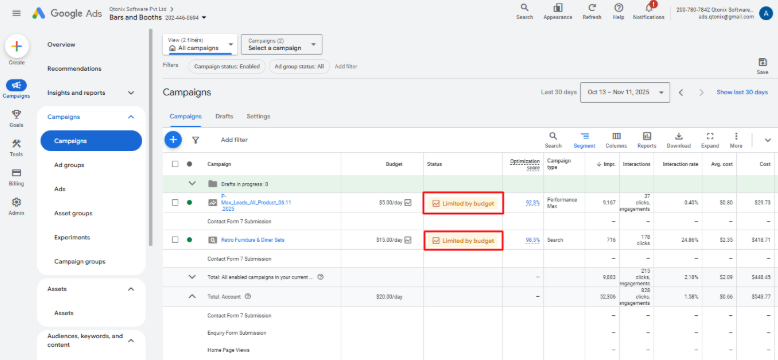The height and width of the screenshot is (360, 778).
Task: Click the Campaign status: Enabled chip
Action: (x=227, y=66)
